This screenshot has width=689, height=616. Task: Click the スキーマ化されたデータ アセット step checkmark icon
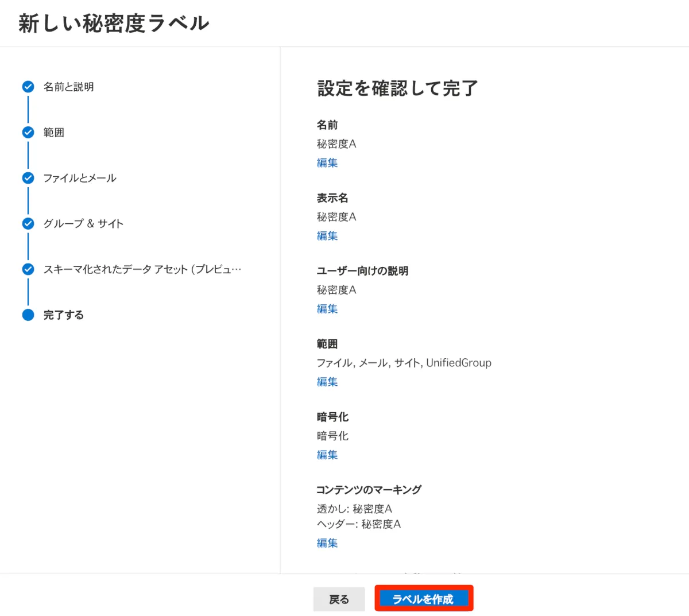click(x=28, y=269)
